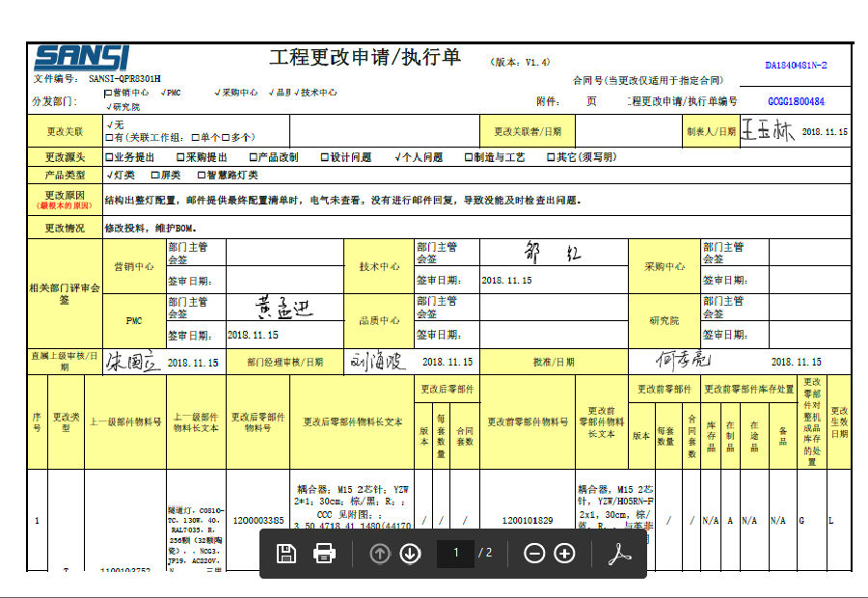Click the technical center sign date 2018.11.15
Image resolution: width=868 pixels, height=598 pixels.
[506, 281]
